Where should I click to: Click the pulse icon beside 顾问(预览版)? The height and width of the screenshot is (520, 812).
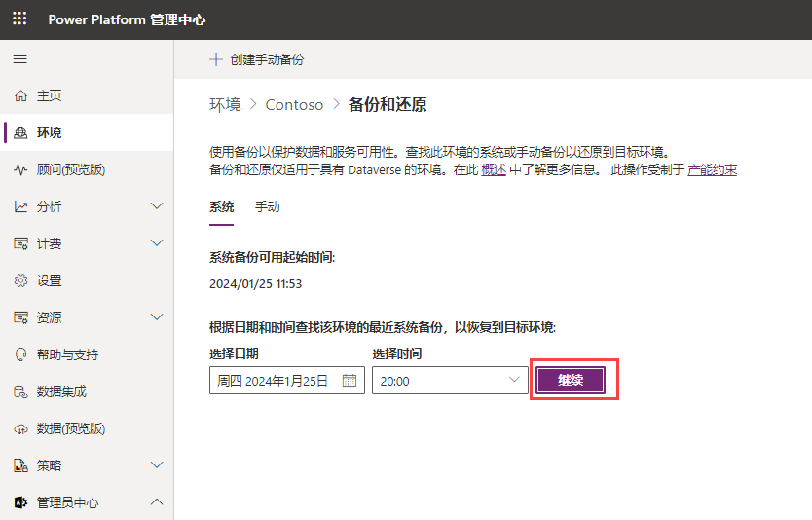coord(20,169)
